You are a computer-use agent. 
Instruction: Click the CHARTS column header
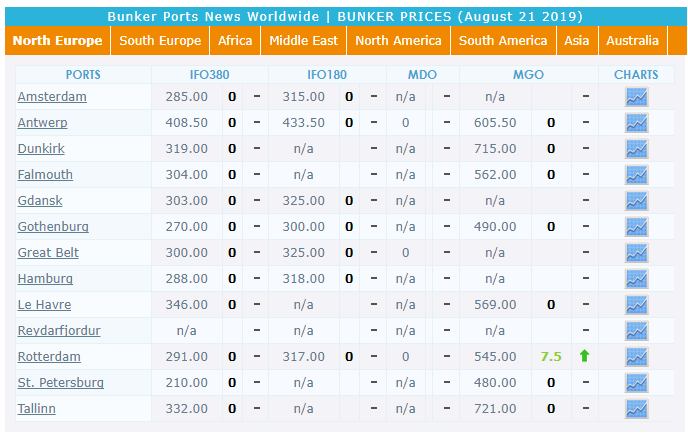pyautogui.click(x=636, y=75)
